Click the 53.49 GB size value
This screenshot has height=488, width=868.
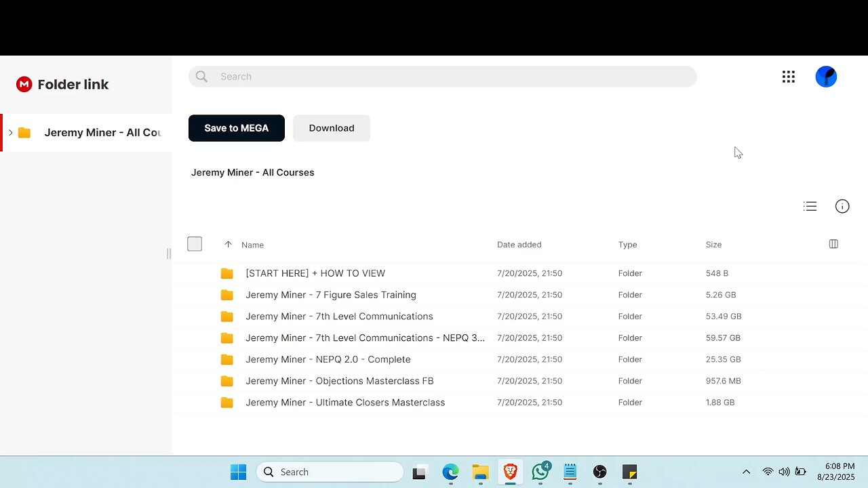(x=724, y=317)
